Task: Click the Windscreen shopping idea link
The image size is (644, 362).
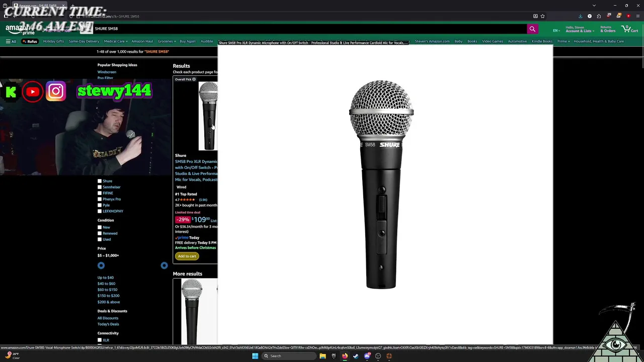Action: tap(107, 72)
